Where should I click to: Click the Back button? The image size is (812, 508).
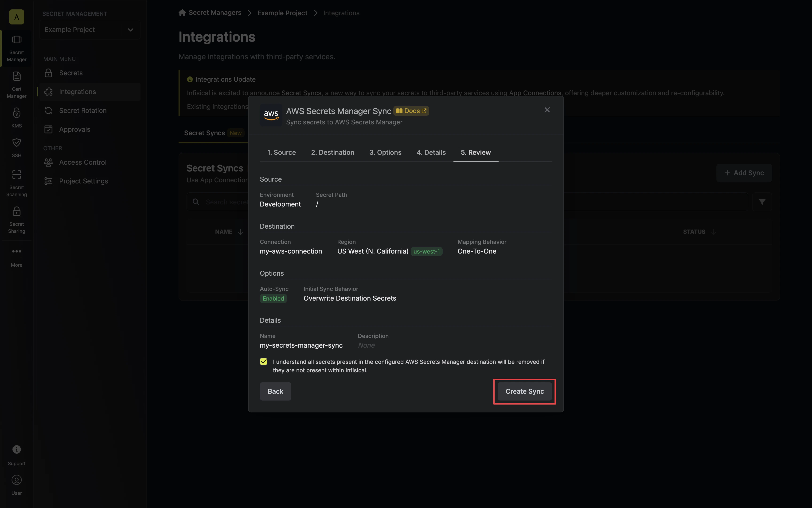point(275,391)
